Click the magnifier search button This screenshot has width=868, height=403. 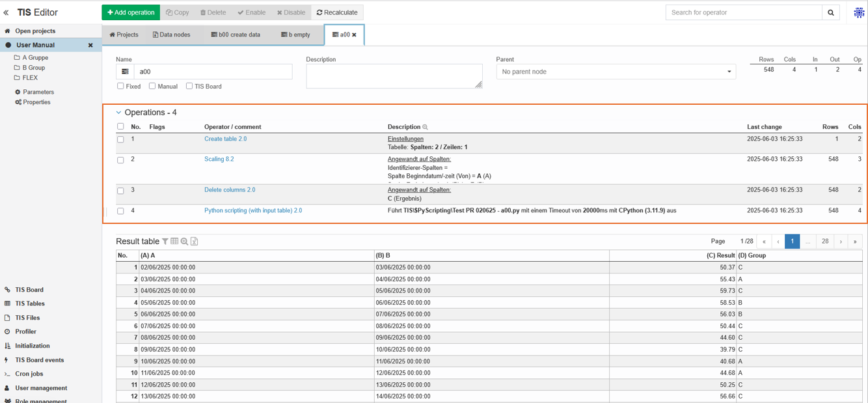click(831, 12)
